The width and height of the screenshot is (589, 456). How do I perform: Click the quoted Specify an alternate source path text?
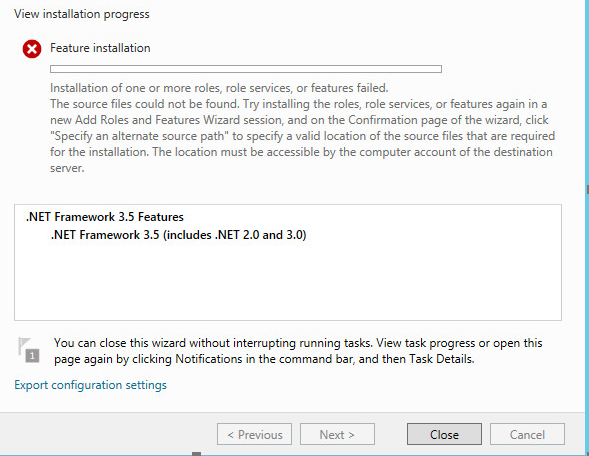tap(139, 136)
